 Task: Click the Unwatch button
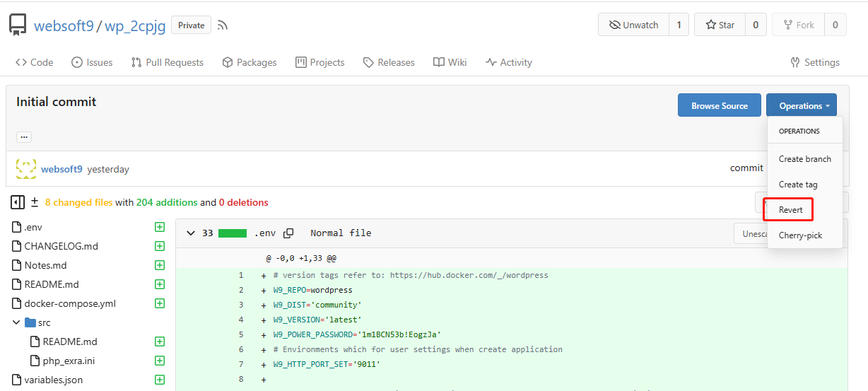[x=633, y=25]
